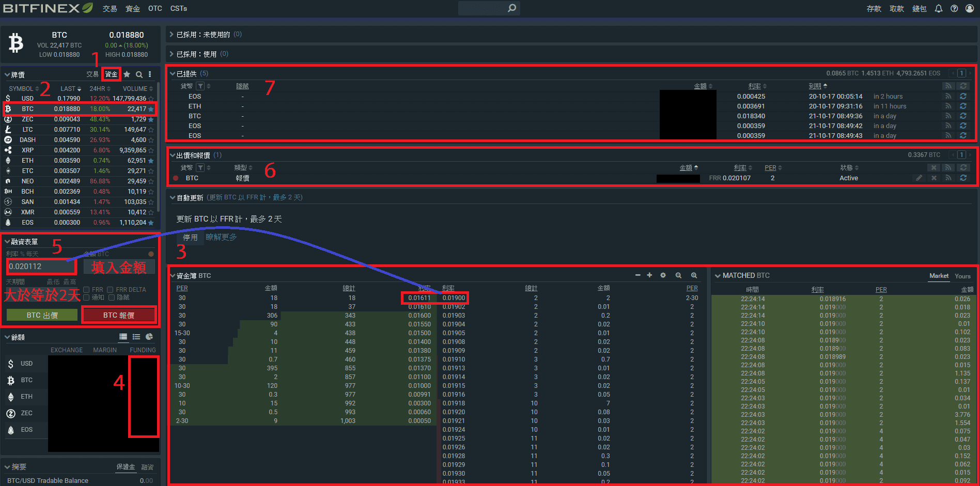Cancel the active BTC offer
The image size is (980, 486).
[x=934, y=178]
